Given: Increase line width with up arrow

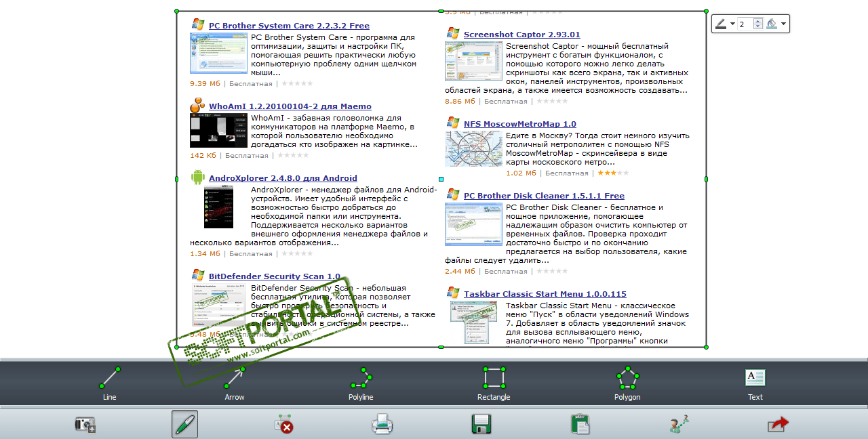Looking at the screenshot, I should pyautogui.click(x=758, y=21).
